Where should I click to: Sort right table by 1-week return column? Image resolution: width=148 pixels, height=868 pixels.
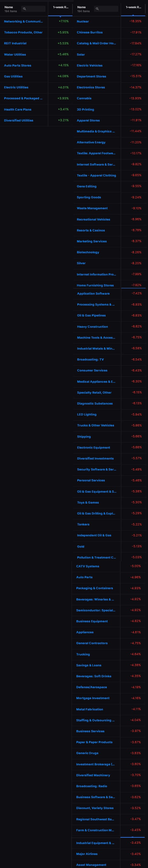(x=133, y=7)
